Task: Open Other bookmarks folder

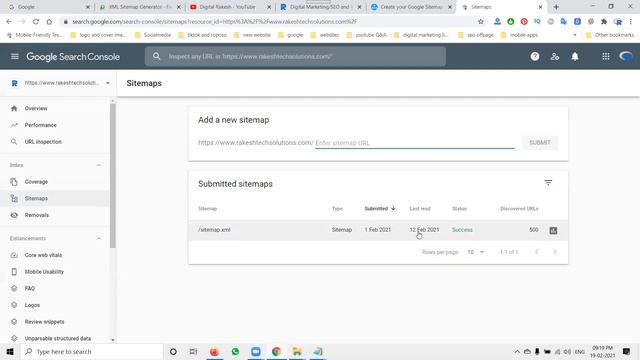Action: point(610,35)
